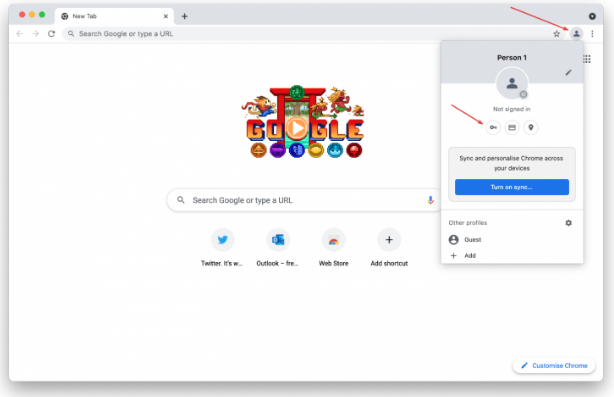614x397 pixels.
Task: Open the passwords key icon
Action: pos(493,128)
